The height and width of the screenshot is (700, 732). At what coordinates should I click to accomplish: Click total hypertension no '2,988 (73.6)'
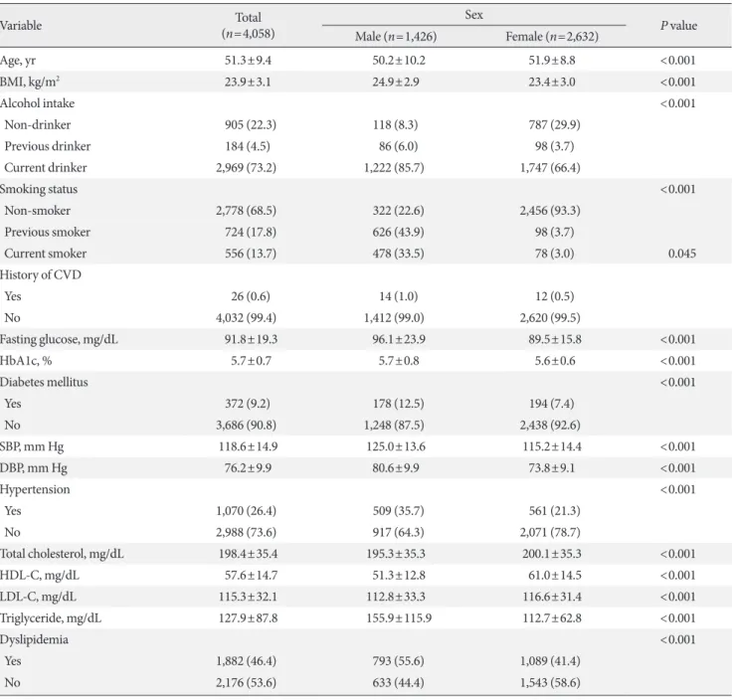coord(246,533)
